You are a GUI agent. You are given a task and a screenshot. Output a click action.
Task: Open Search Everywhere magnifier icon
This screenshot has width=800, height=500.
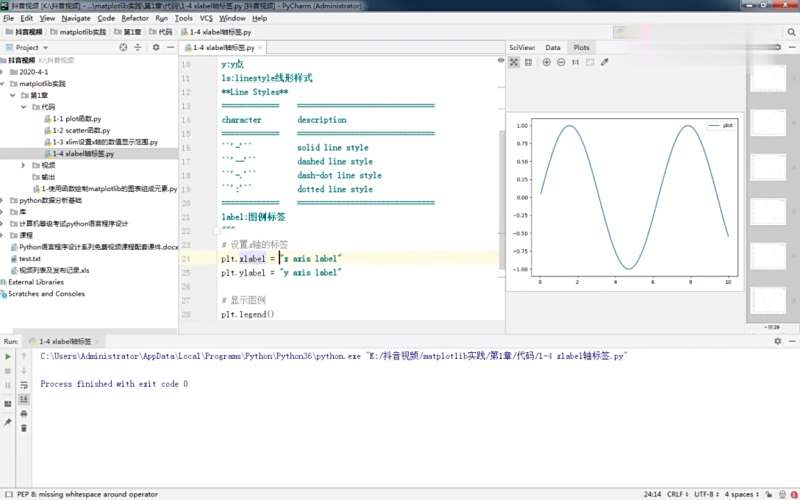791,32
